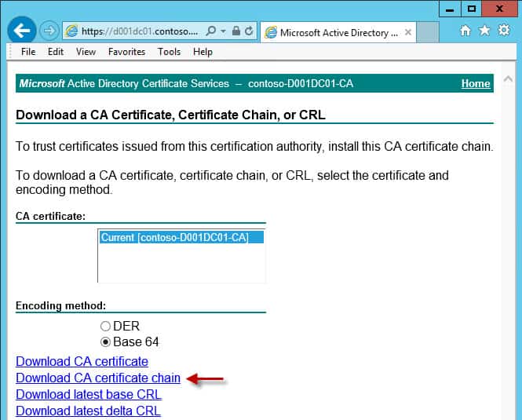
Task: Open the Tools gear icon
Action: (x=504, y=31)
